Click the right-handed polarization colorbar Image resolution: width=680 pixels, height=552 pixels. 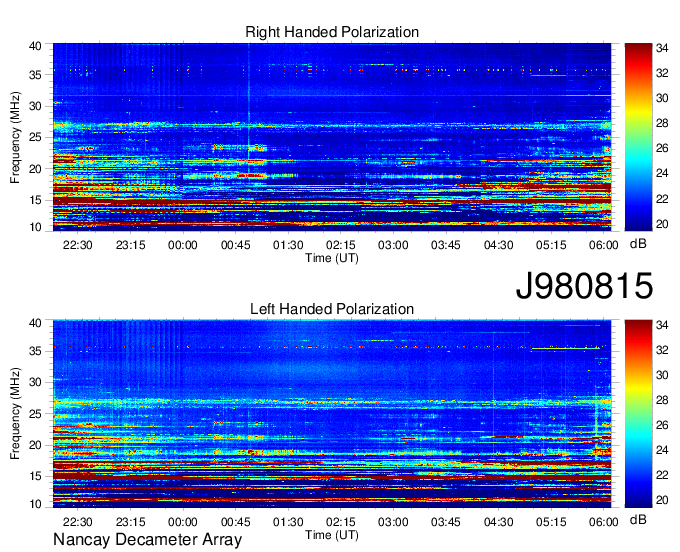638,137
